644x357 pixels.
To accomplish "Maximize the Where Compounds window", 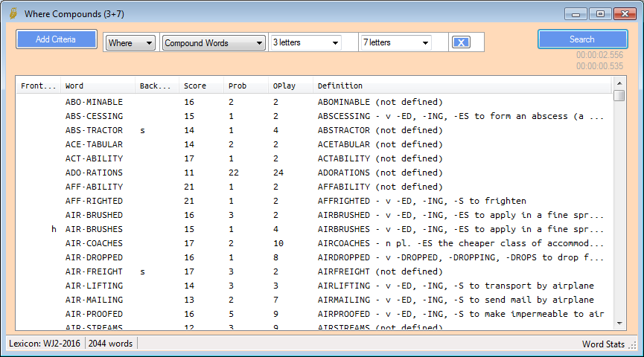I will [x=600, y=14].
